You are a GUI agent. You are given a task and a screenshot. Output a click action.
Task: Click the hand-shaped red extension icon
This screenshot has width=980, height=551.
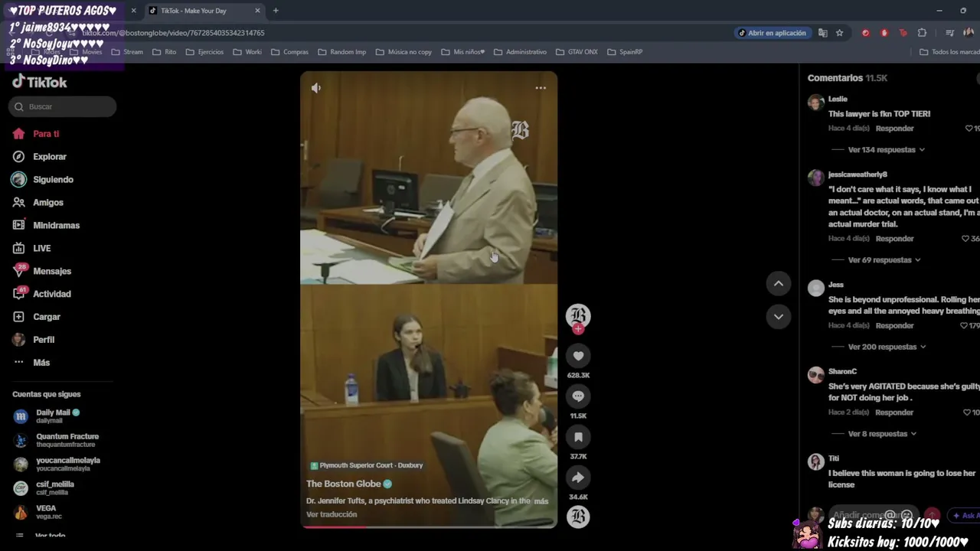point(884,33)
